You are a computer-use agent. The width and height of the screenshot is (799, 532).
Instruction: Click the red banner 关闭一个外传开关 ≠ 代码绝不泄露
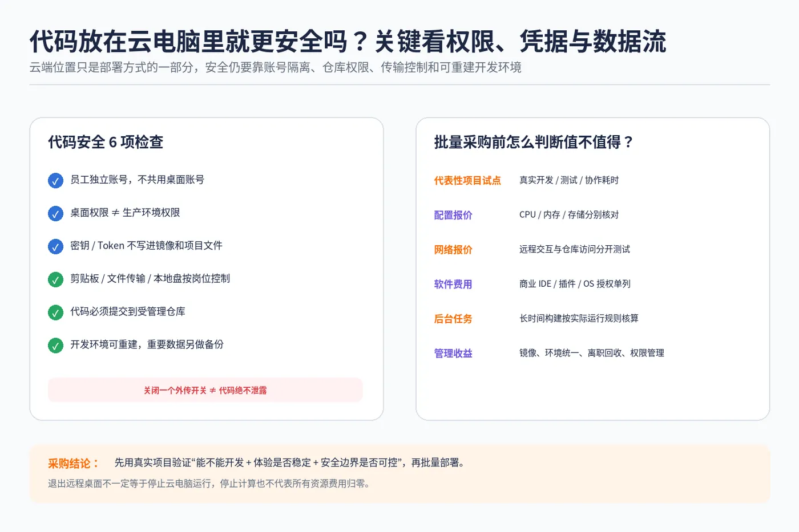(205, 390)
